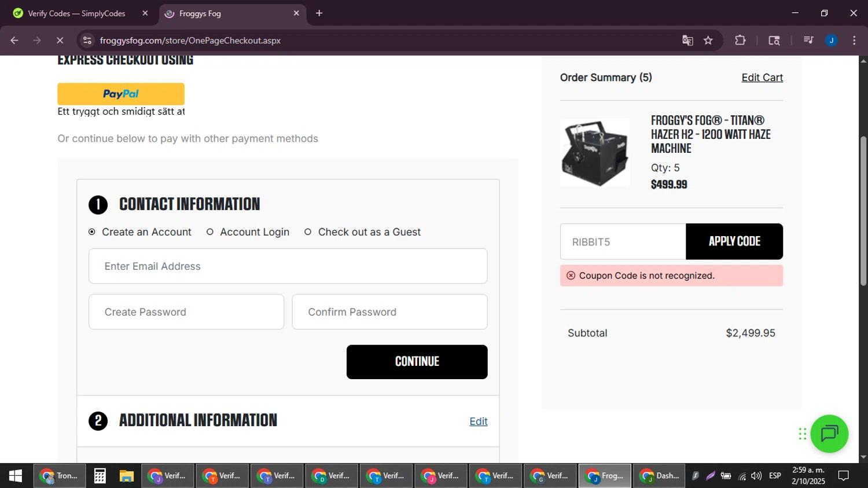868x488 pixels.
Task: Click the coupon code field RIBBIT5
Action: pos(623,242)
